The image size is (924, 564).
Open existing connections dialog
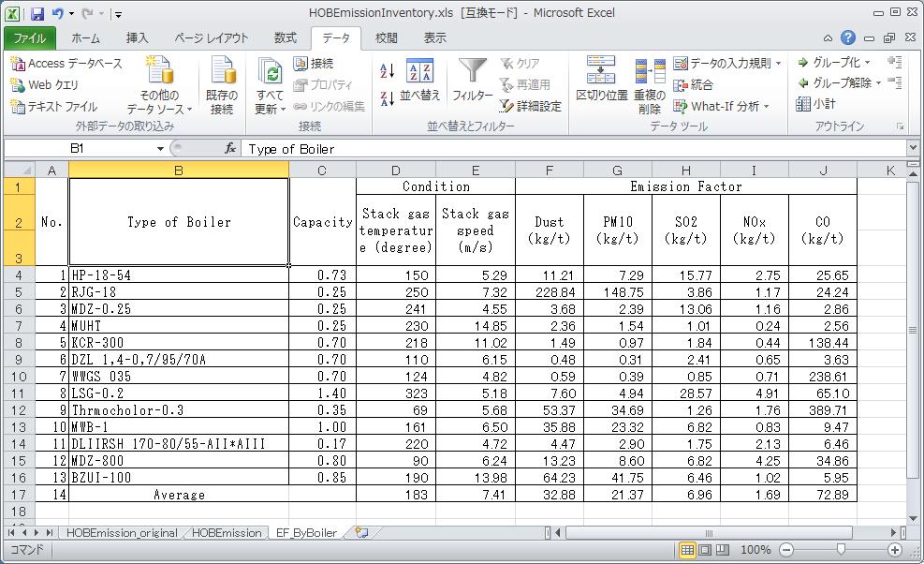[222, 85]
